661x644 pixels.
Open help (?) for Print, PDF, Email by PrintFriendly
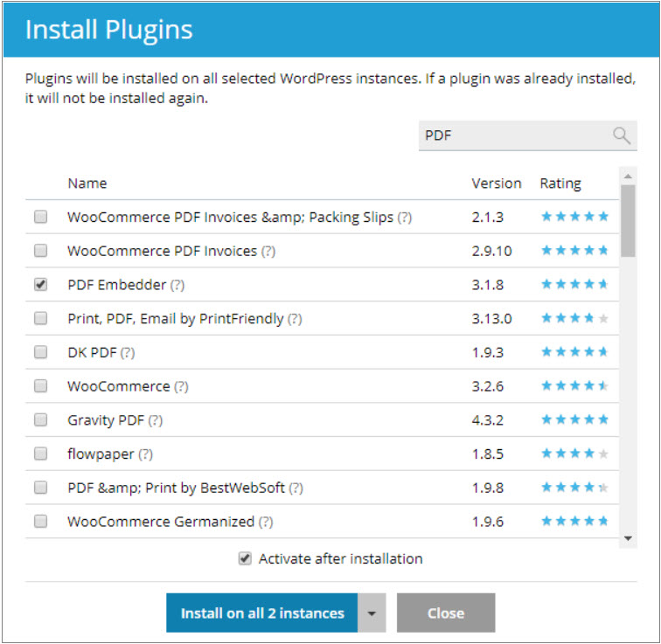coord(295,319)
